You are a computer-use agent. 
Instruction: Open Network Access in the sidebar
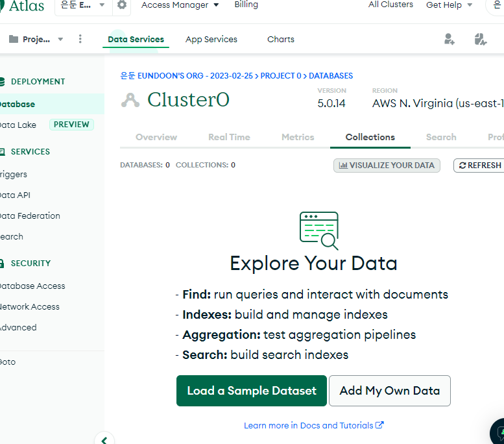[30, 306]
